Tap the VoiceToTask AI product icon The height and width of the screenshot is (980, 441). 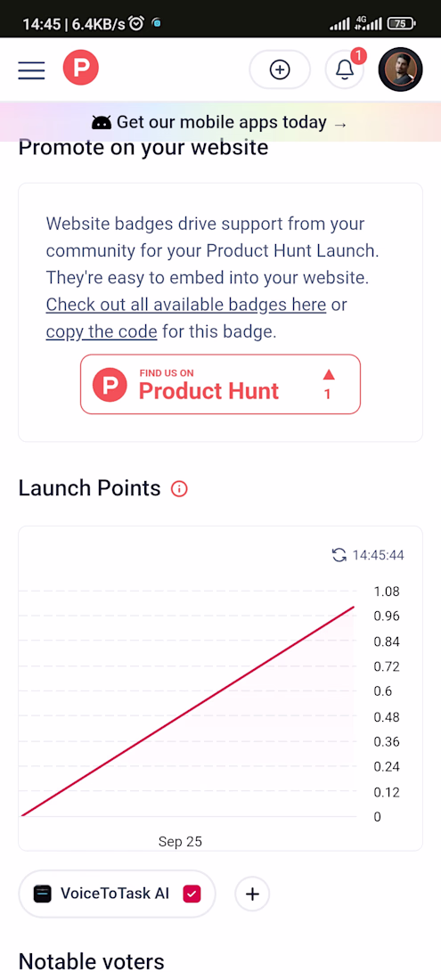[43, 894]
